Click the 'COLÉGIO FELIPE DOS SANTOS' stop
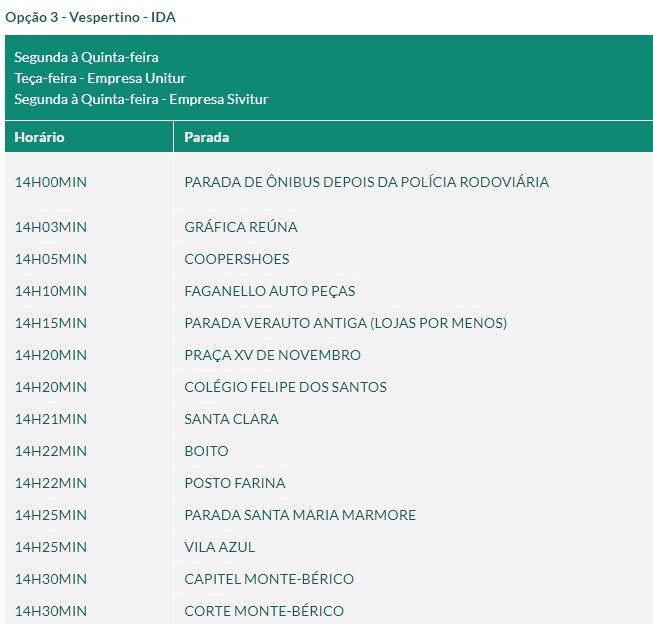This screenshot has height=624, width=653. coord(285,387)
